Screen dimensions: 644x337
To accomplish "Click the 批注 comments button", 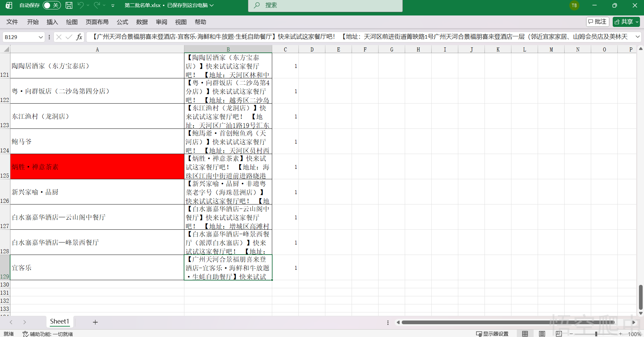I will [x=598, y=22].
